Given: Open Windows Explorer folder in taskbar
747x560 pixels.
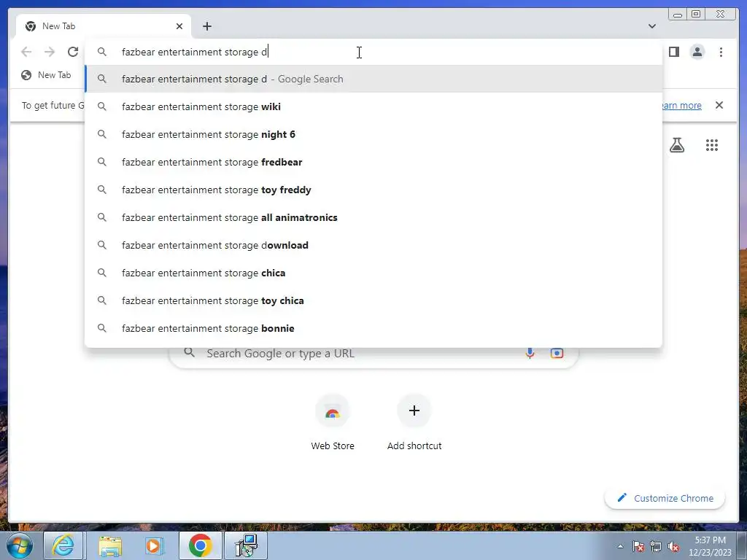Looking at the screenshot, I should click(110, 545).
